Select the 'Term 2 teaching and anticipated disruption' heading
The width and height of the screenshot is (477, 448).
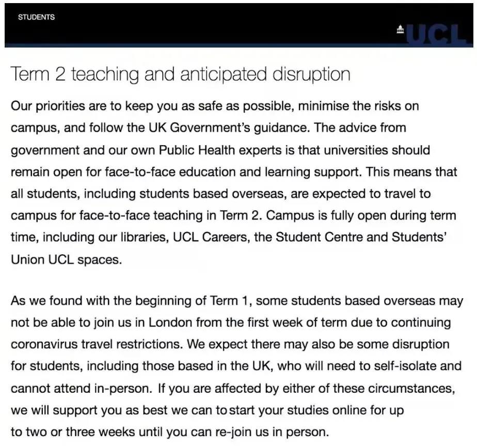click(x=180, y=74)
